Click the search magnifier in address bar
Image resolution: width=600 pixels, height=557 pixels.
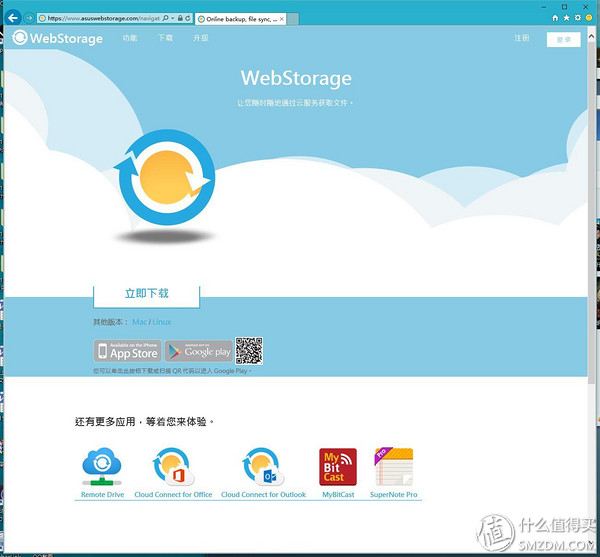[165, 18]
